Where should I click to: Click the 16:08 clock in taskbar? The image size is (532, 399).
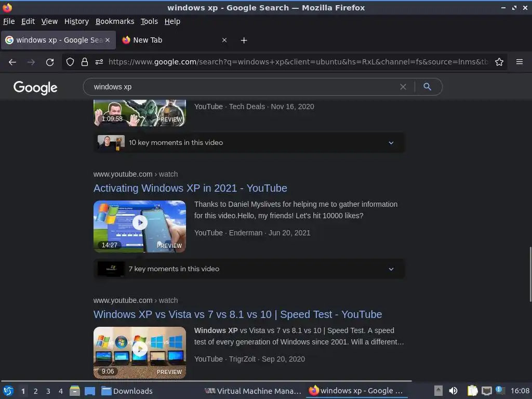tap(520, 391)
